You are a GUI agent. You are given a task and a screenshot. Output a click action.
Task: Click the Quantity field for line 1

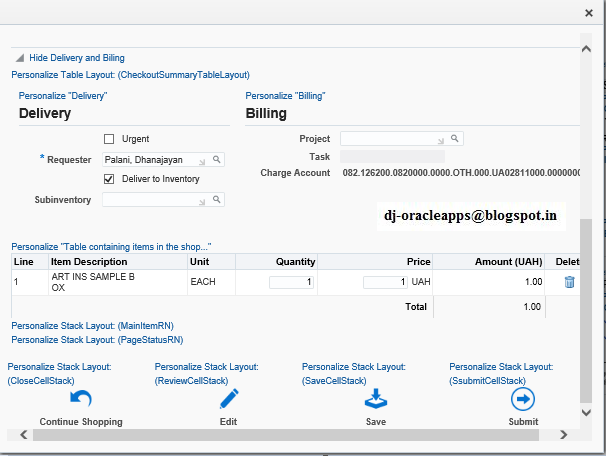(x=291, y=282)
